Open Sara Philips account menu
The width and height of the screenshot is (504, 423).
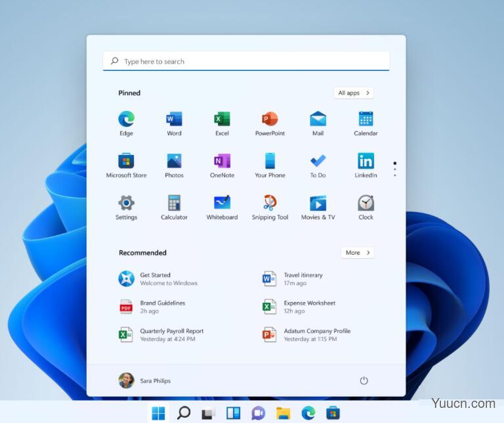click(144, 380)
